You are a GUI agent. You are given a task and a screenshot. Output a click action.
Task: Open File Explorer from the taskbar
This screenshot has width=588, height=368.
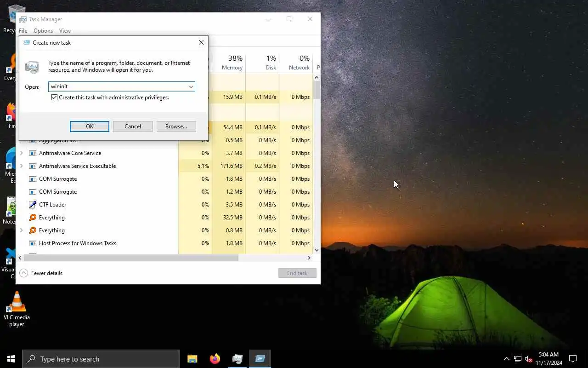tap(192, 359)
